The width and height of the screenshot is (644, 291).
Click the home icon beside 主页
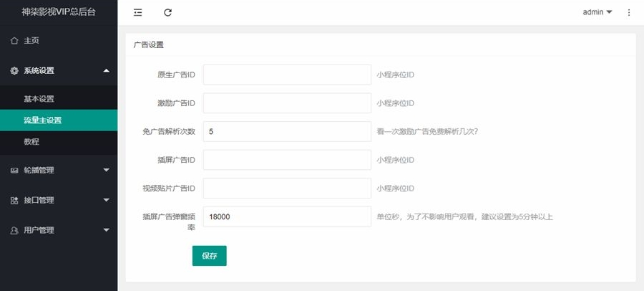click(14, 41)
